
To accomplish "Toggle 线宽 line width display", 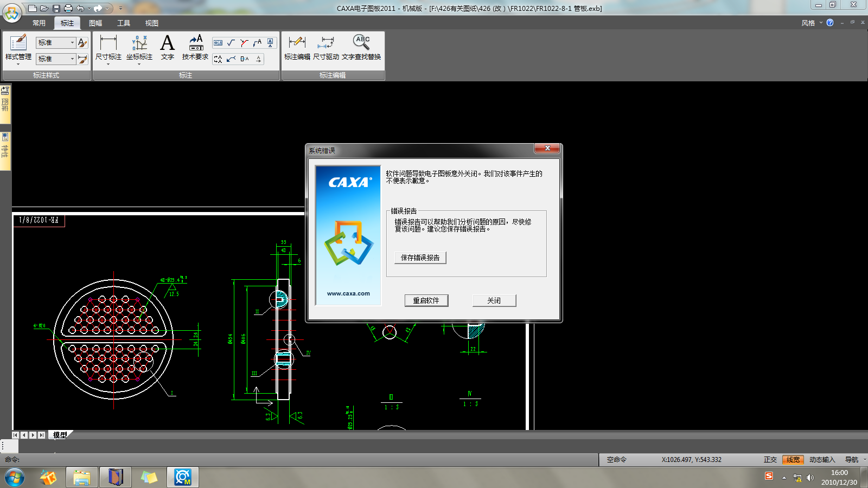I will [x=793, y=460].
